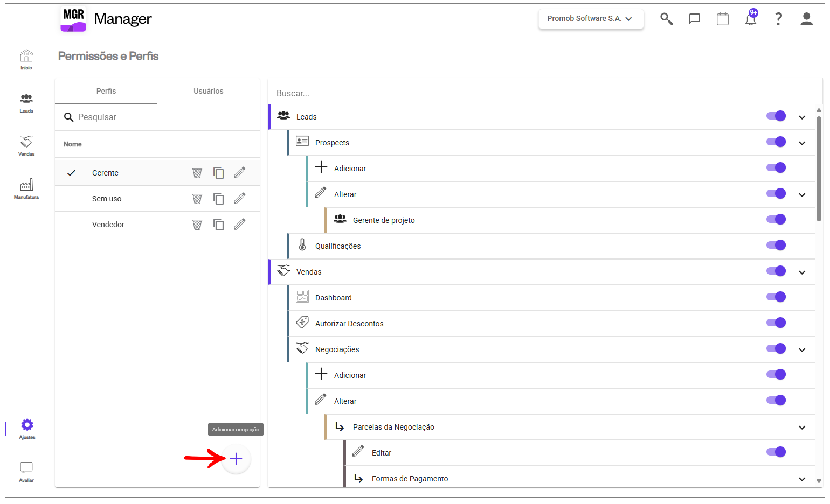Collapse the Prospects section chevron
This screenshot has width=830, height=504.
[802, 143]
